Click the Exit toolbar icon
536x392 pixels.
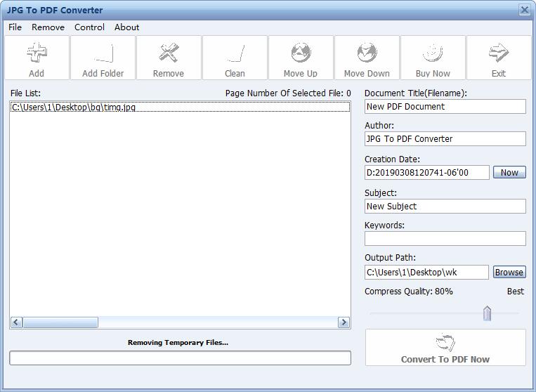499,58
